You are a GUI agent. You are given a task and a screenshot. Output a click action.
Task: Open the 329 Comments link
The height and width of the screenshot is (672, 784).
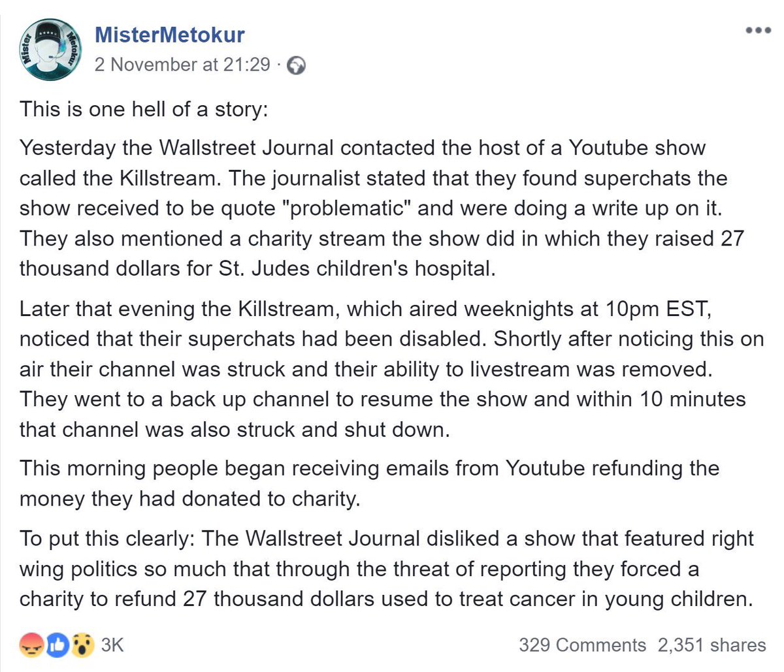pyautogui.click(x=582, y=645)
